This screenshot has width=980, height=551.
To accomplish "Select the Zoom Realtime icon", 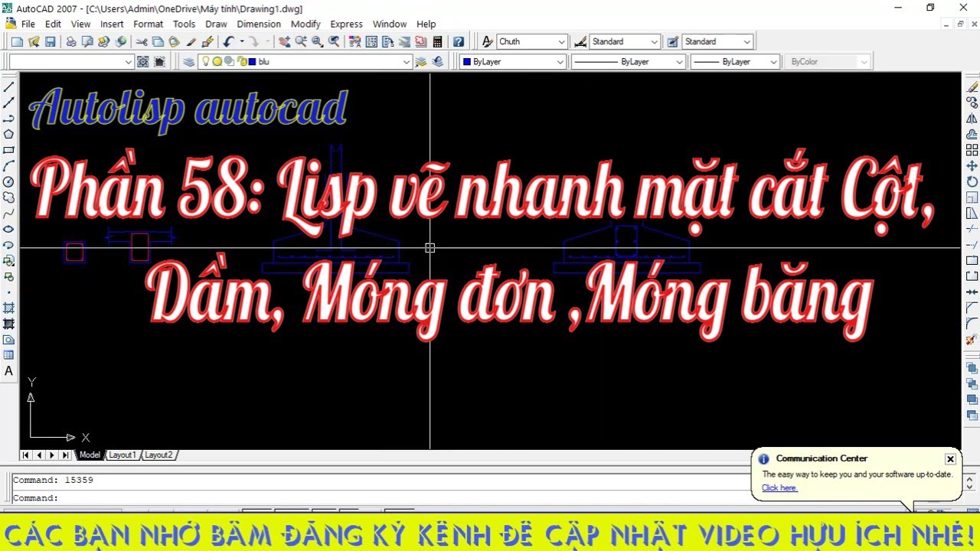I will tap(301, 42).
